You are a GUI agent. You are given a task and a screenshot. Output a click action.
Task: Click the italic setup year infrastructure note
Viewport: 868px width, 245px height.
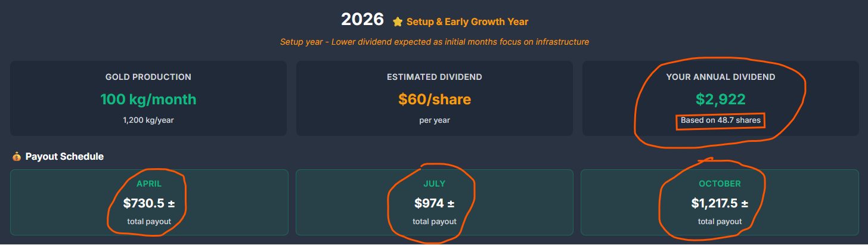click(x=434, y=42)
